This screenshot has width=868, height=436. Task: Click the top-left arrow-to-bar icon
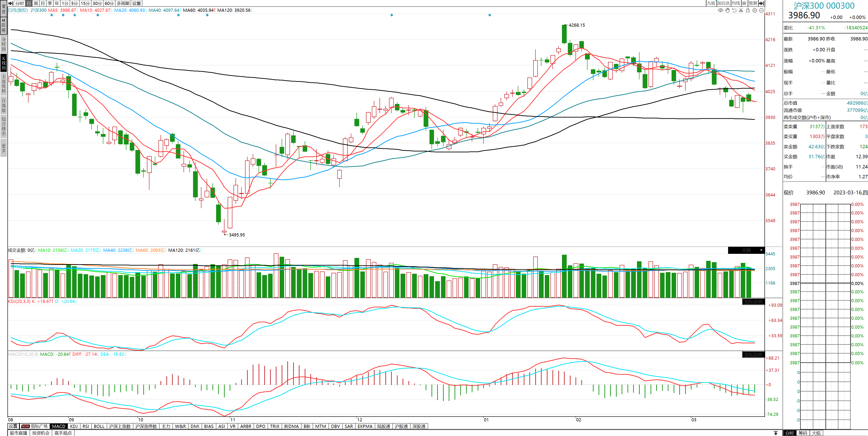coord(11,3)
